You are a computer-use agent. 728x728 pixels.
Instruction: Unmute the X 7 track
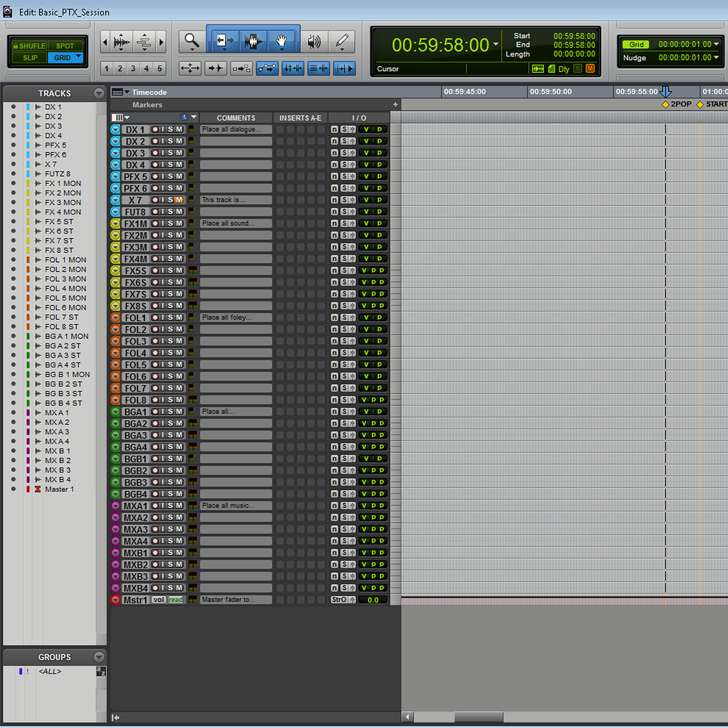click(178, 199)
